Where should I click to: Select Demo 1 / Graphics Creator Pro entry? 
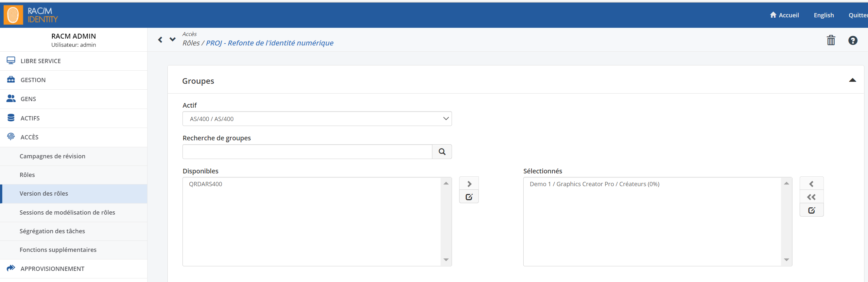coord(594,184)
